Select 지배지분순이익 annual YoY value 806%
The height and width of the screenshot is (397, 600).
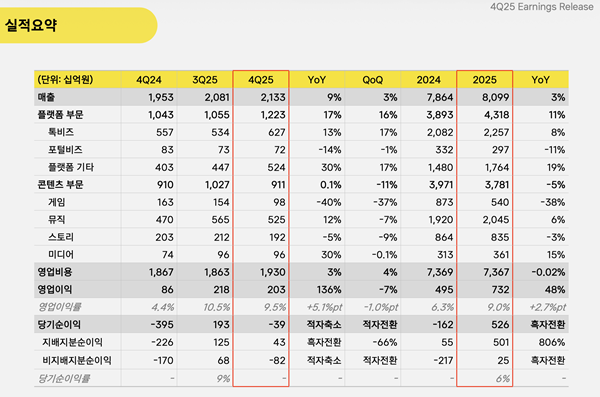click(x=552, y=342)
